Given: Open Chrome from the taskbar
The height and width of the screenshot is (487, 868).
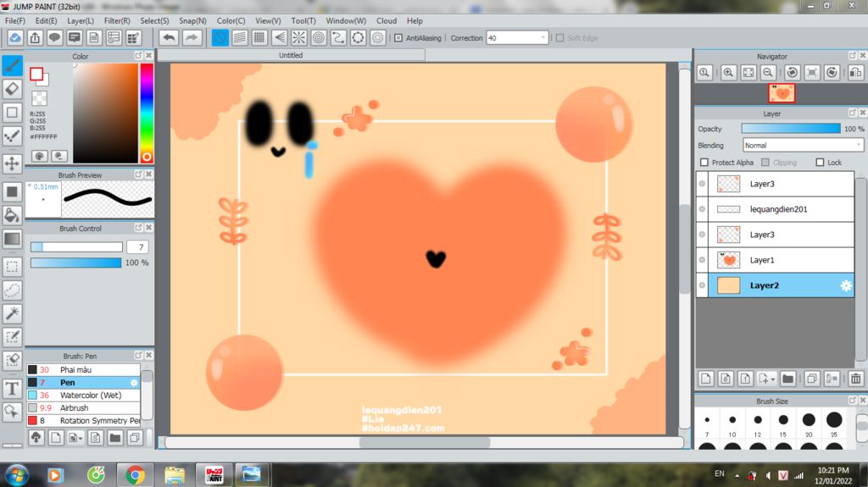Looking at the screenshot, I should 135,475.
